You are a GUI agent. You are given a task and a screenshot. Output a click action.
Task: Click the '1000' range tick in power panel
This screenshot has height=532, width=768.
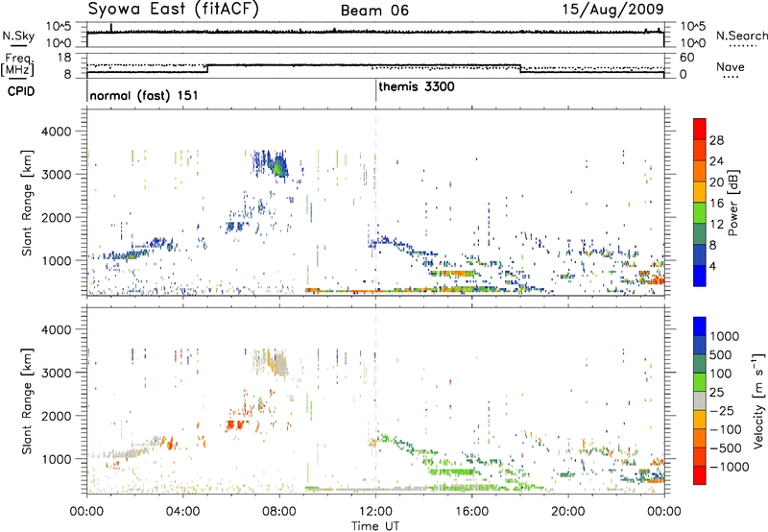click(57, 260)
